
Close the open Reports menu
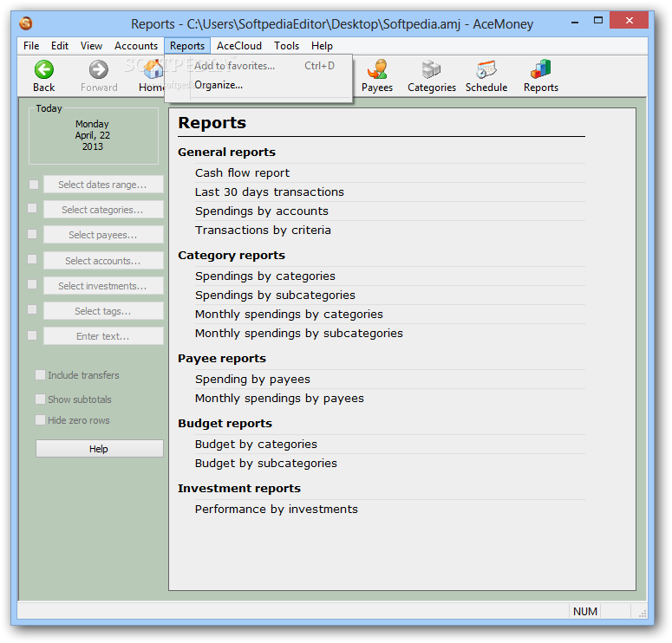pyautogui.click(x=186, y=46)
